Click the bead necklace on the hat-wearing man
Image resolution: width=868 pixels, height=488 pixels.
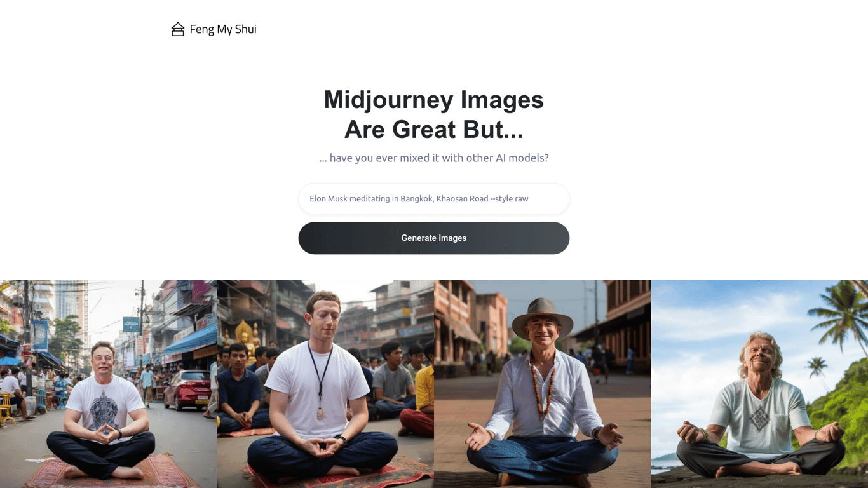tap(542, 390)
